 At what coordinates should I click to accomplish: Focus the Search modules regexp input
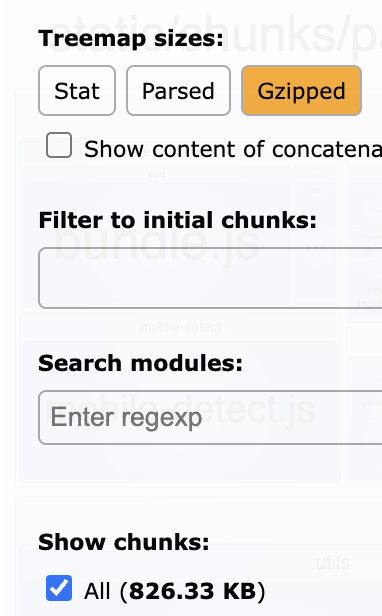pyautogui.click(x=210, y=418)
